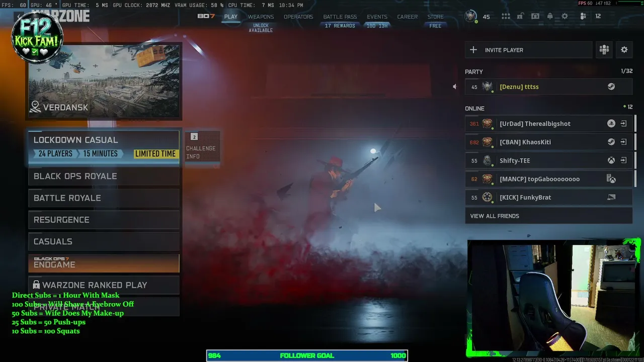This screenshot has height=362, width=644.
Task: Click the 10D 13H timer under Events
Action: [x=377, y=26]
